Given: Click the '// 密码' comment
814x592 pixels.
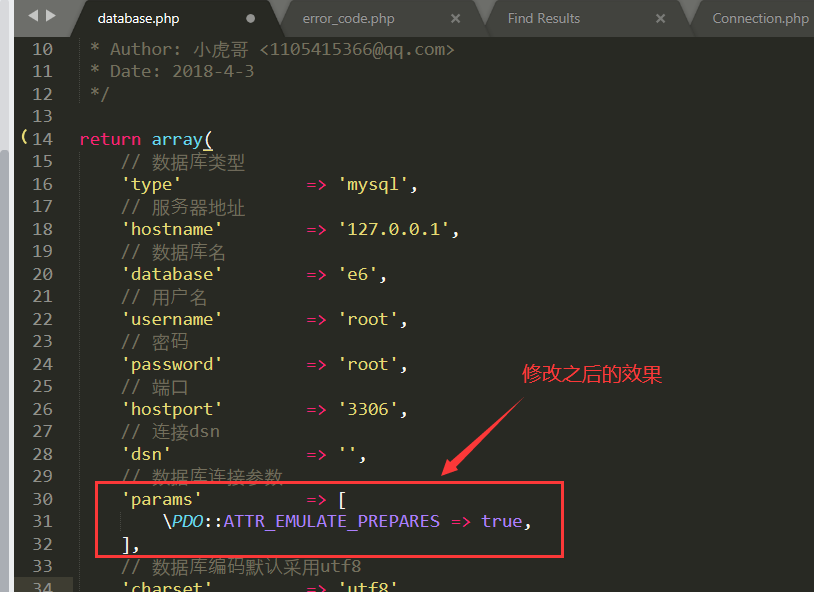Looking at the screenshot, I should [x=155, y=342].
